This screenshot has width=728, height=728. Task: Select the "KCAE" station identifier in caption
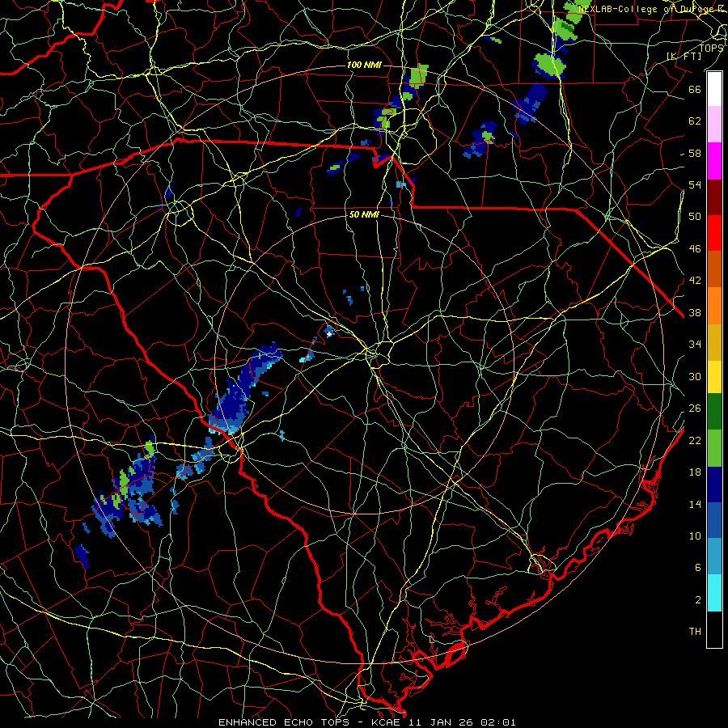click(x=387, y=722)
